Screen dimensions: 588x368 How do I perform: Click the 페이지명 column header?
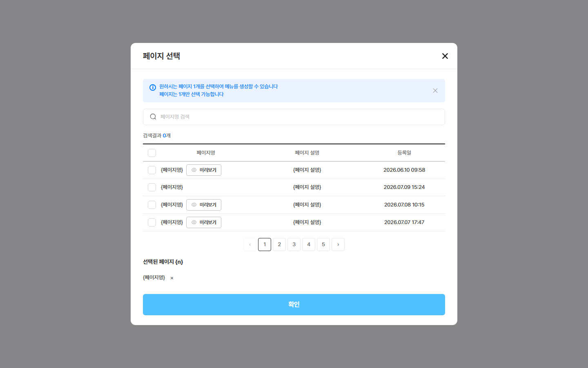[206, 153]
